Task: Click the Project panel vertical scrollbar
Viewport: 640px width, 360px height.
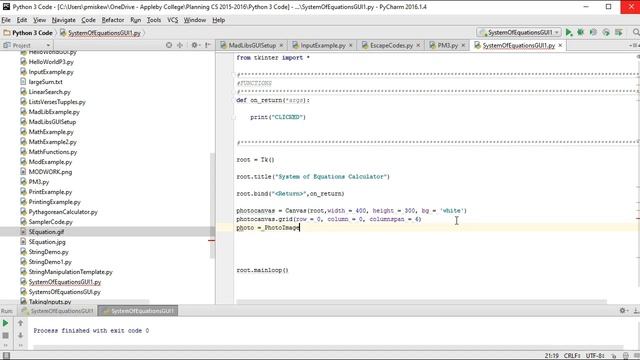Action: click(212, 206)
